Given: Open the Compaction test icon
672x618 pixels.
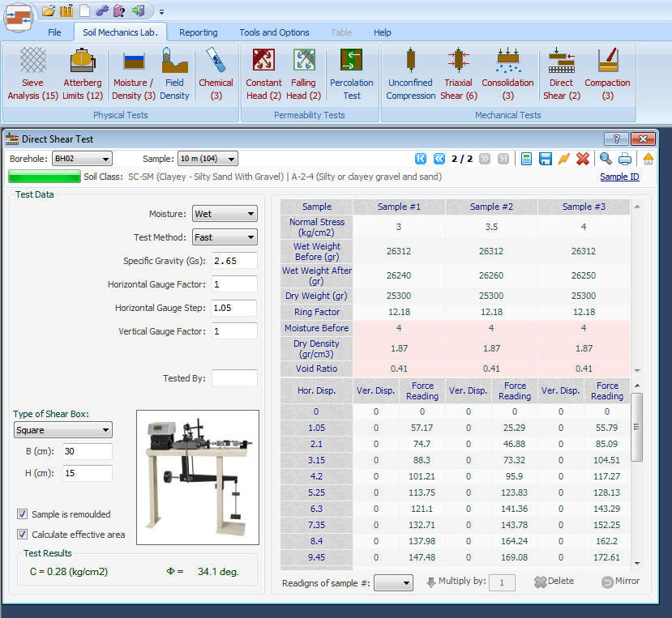Looking at the screenshot, I should (607, 71).
